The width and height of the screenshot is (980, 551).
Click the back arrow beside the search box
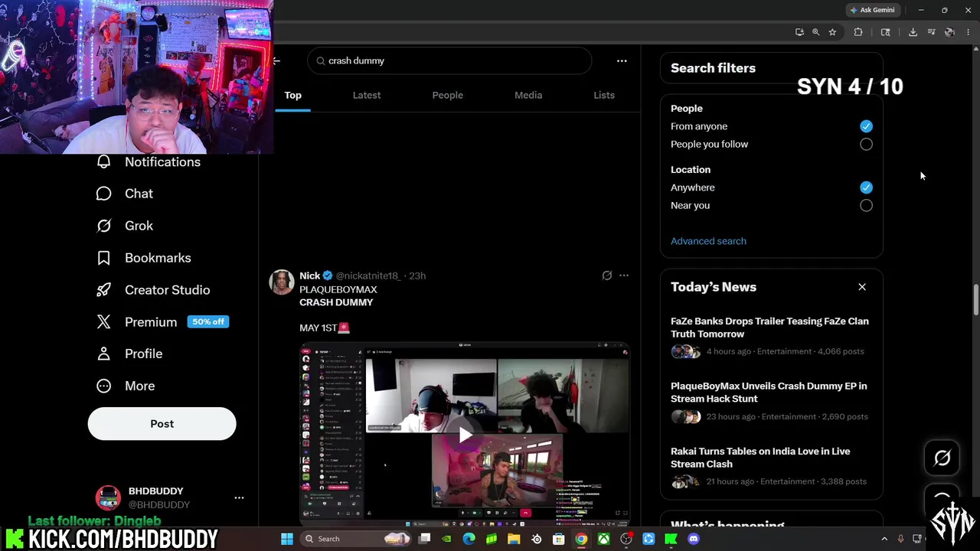276,61
